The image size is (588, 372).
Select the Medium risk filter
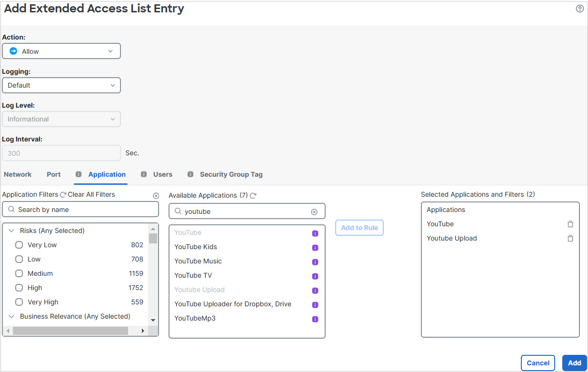[19, 273]
